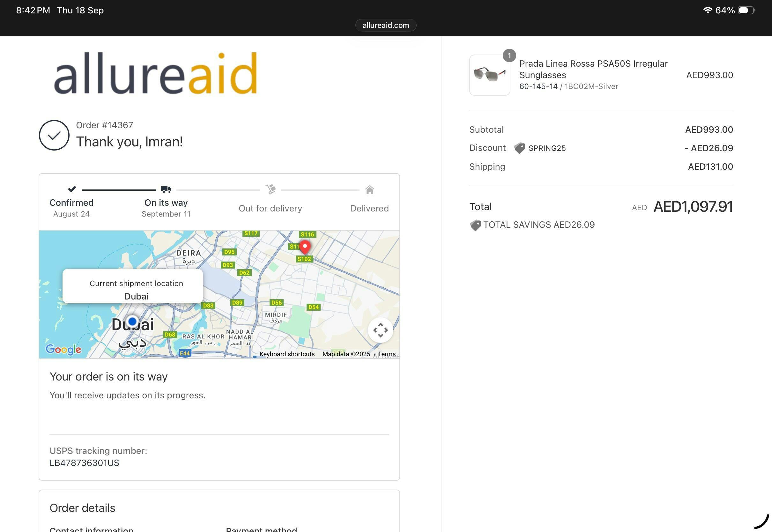This screenshot has height=532, width=772.
Task: Click the Confirmed step checkmark
Action: coord(72,189)
